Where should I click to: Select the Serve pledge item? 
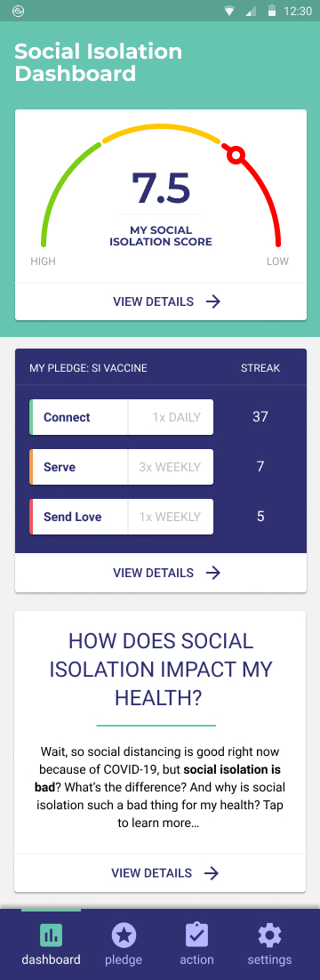(x=121, y=467)
